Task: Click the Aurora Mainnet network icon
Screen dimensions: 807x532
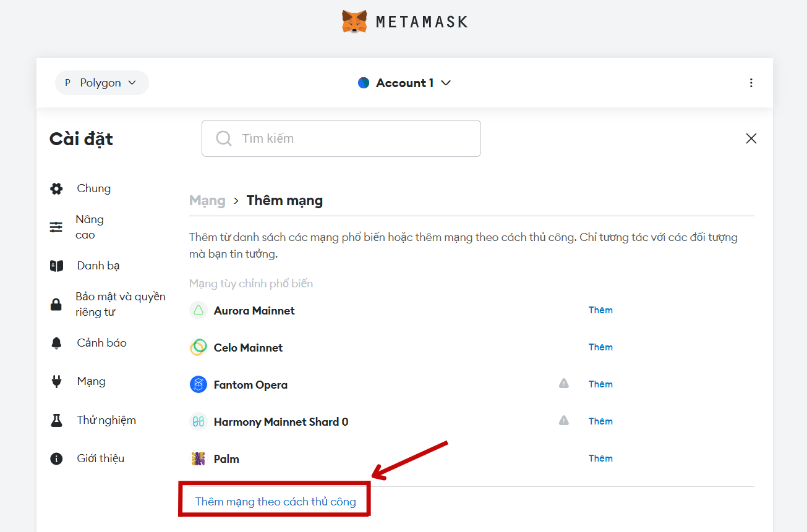Action: 198,311
